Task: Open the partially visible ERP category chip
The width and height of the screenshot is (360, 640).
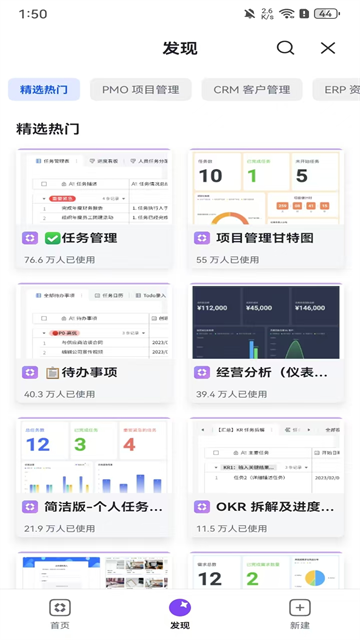Action: [x=336, y=89]
